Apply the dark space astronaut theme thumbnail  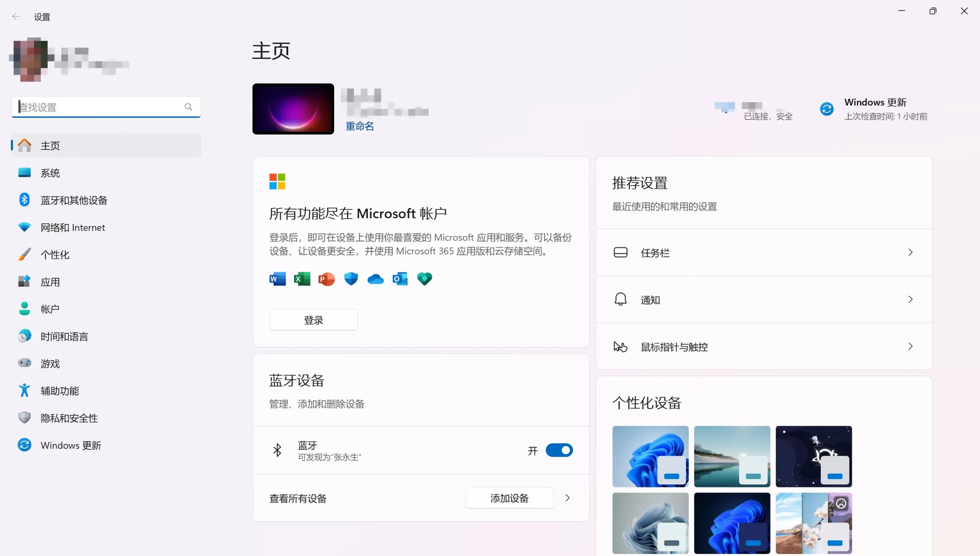point(813,456)
